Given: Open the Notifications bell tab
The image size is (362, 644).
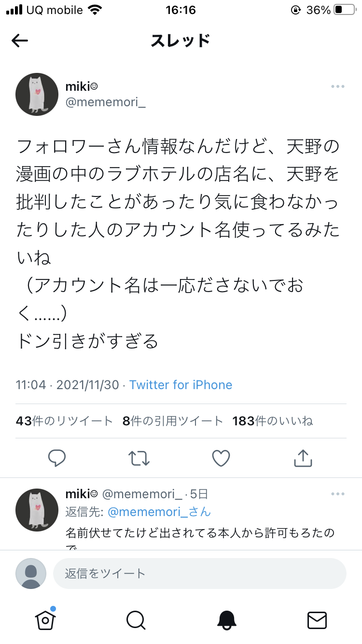Looking at the screenshot, I should pos(226,620).
